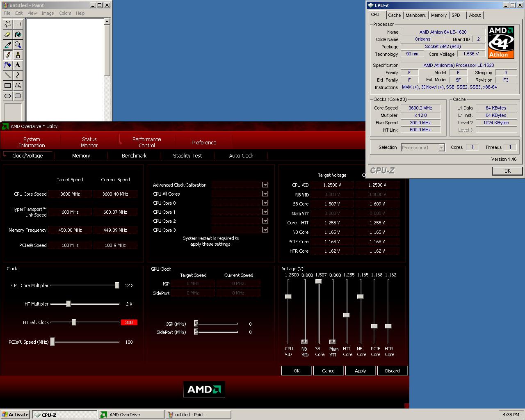Image resolution: width=525 pixels, height=420 pixels.
Task: Pick the Rectangle shape tool in Paint
Action: coord(8,86)
